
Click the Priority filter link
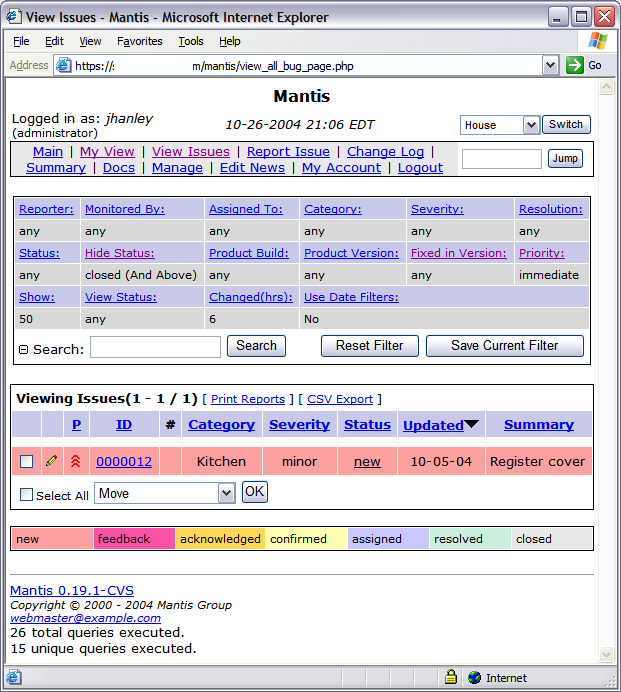[x=542, y=253]
